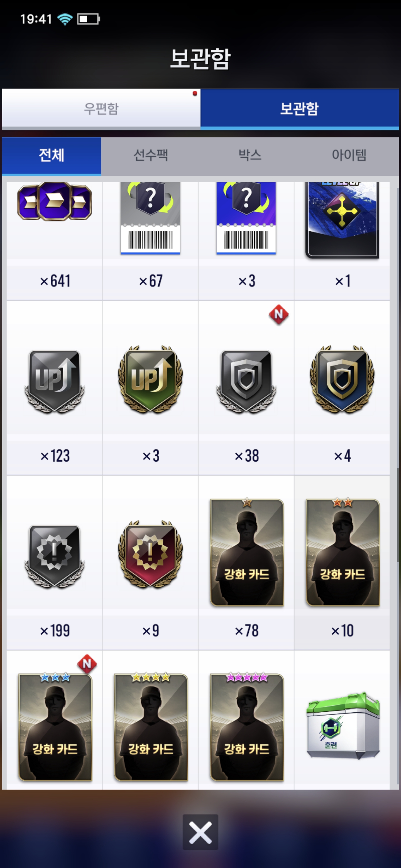Filter by the 아이템 tab
401x868 pixels.
click(349, 155)
